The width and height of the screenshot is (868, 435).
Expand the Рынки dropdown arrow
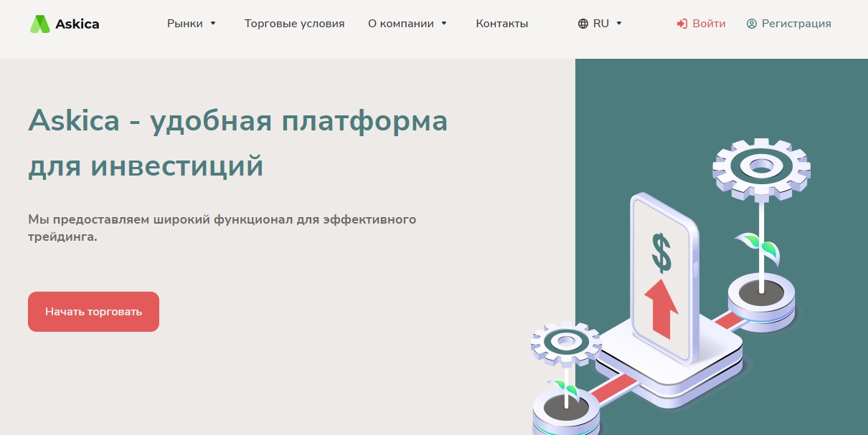213,24
